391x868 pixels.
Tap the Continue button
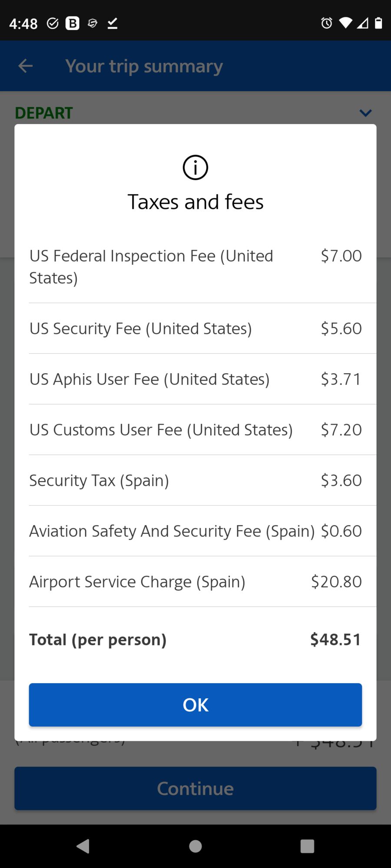tap(195, 788)
